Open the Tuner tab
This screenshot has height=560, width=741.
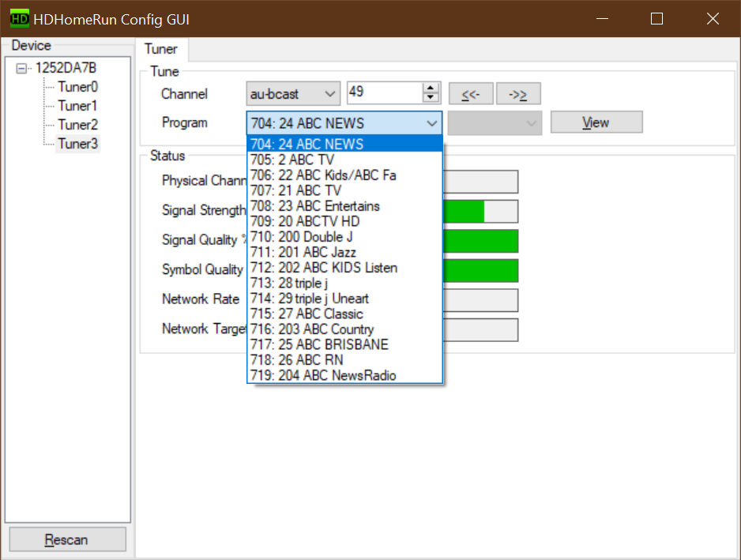[161, 49]
